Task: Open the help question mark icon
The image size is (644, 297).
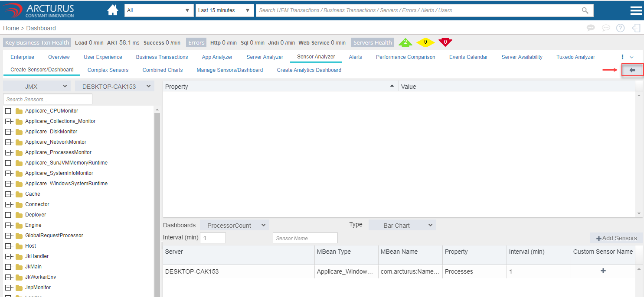Action: tap(620, 28)
